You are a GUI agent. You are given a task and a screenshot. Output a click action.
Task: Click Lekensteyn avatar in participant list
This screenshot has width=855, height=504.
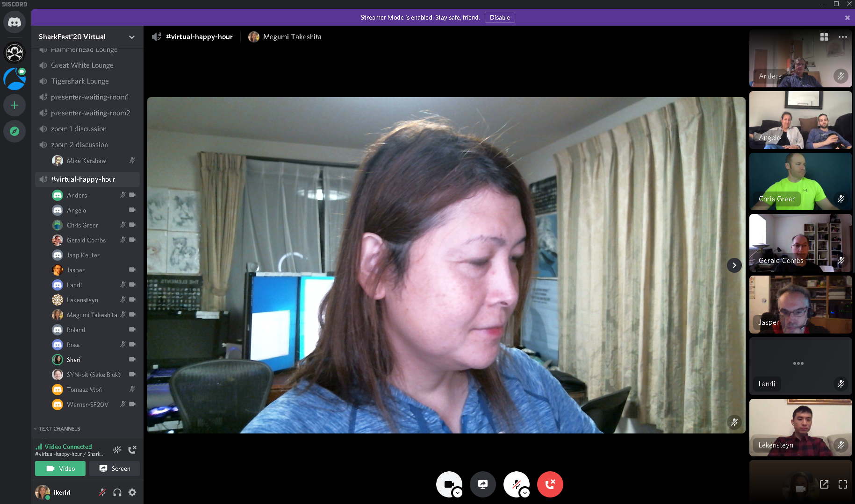point(57,300)
